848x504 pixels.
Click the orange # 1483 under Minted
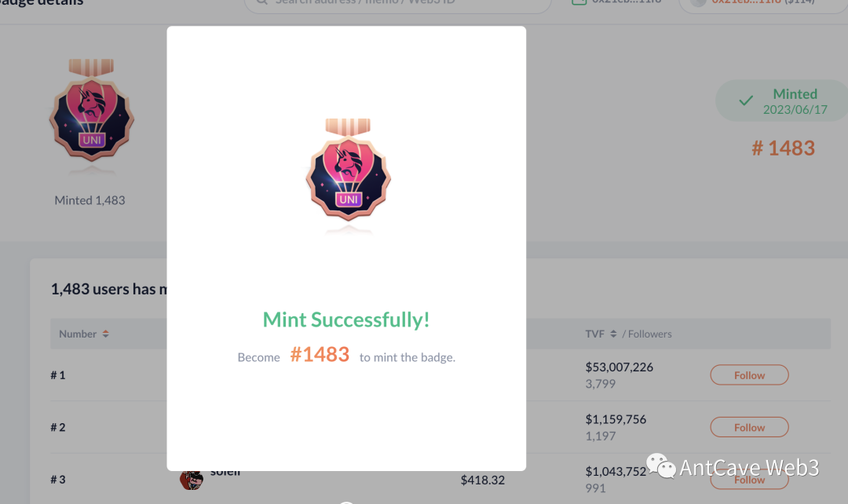coord(783,148)
